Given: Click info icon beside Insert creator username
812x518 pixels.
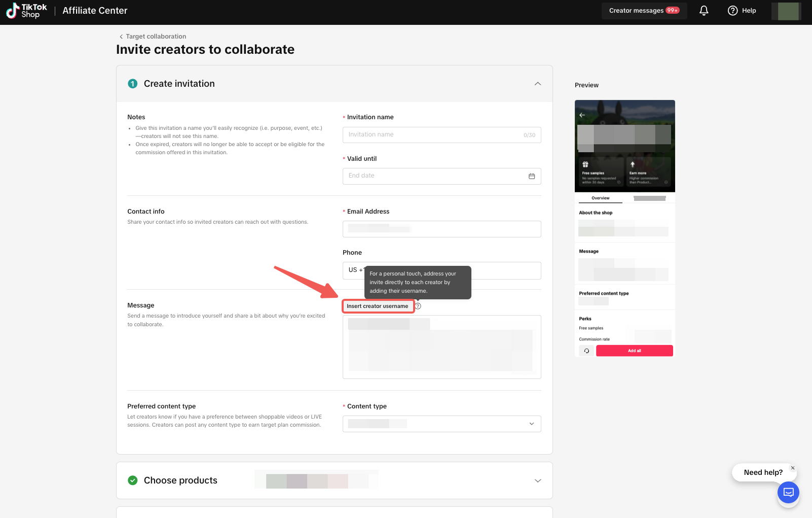Looking at the screenshot, I should pyautogui.click(x=418, y=306).
